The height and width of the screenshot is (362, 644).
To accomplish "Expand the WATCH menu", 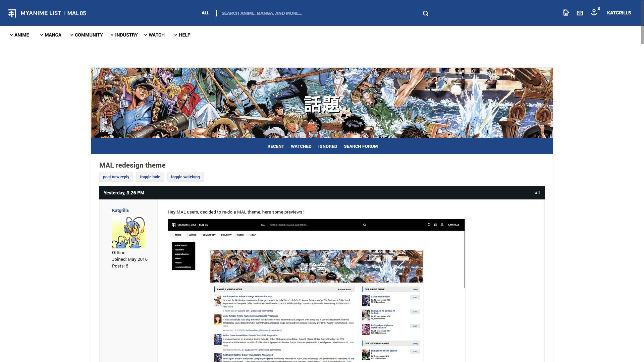I will (x=154, y=35).
